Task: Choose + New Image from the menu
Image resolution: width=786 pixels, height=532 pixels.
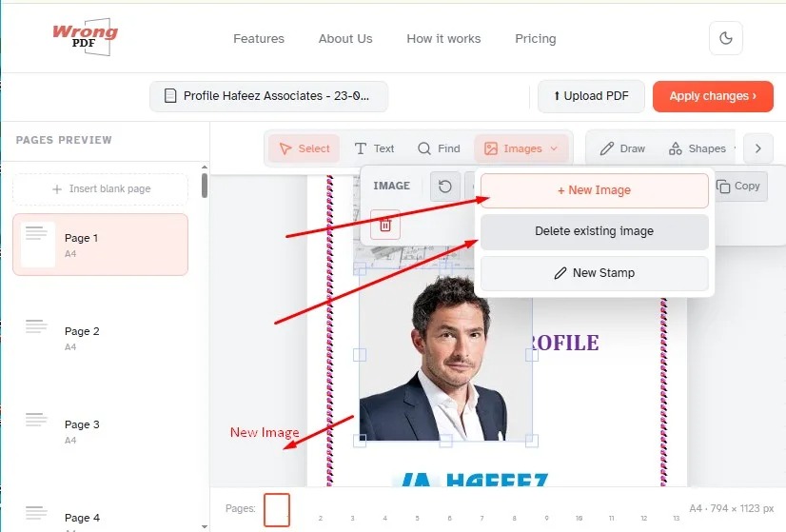Action: point(594,190)
